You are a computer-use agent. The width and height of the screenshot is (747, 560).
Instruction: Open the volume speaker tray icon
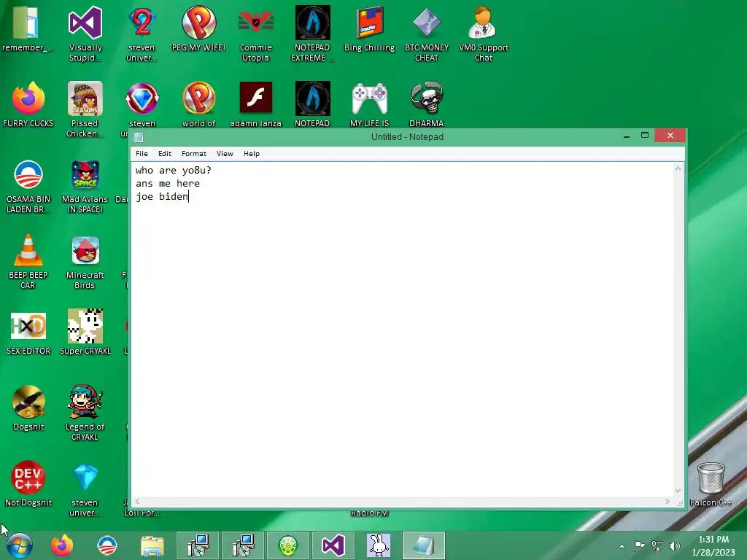pos(675,546)
